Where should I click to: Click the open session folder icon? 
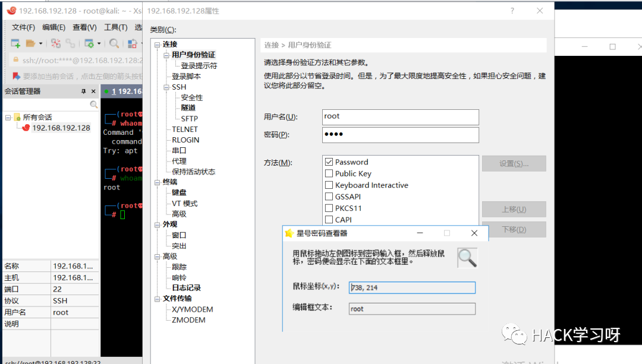click(30, 43)
